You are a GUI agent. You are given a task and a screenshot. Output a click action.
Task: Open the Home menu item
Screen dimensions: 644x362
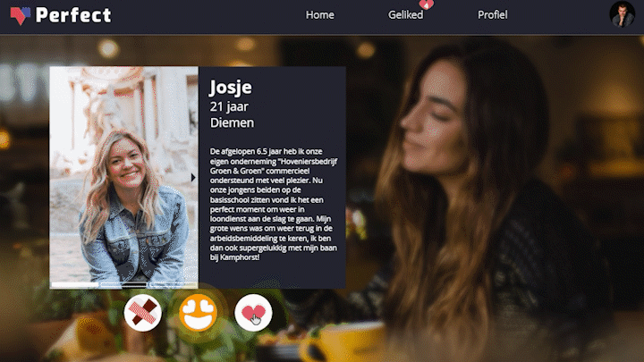(x=319, y=15)
